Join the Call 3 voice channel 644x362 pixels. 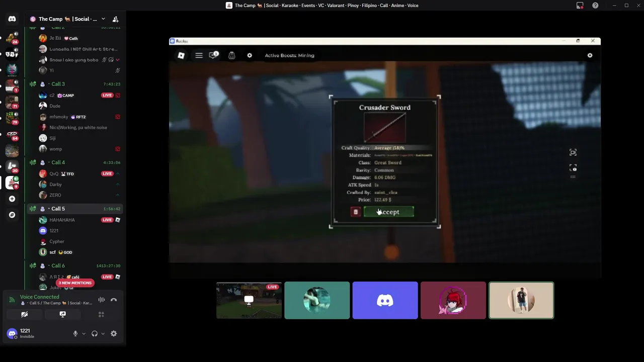click(x=75, y=84)
